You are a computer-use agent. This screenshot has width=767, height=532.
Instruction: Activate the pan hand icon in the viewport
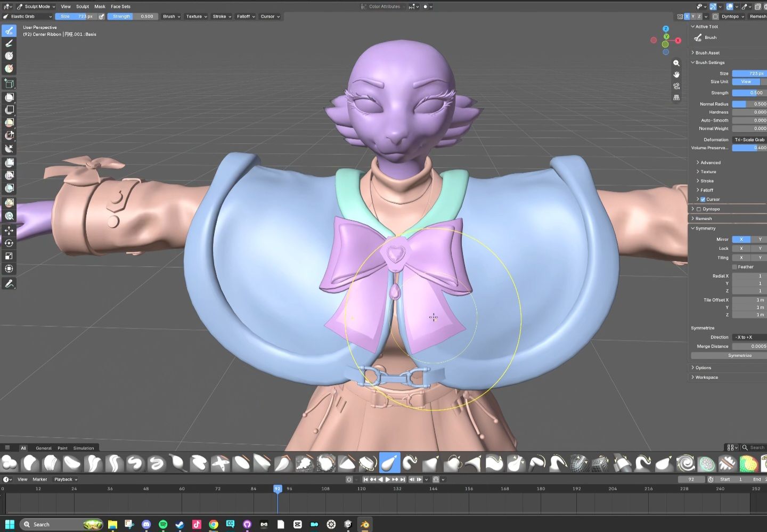[x=676, y=75]
